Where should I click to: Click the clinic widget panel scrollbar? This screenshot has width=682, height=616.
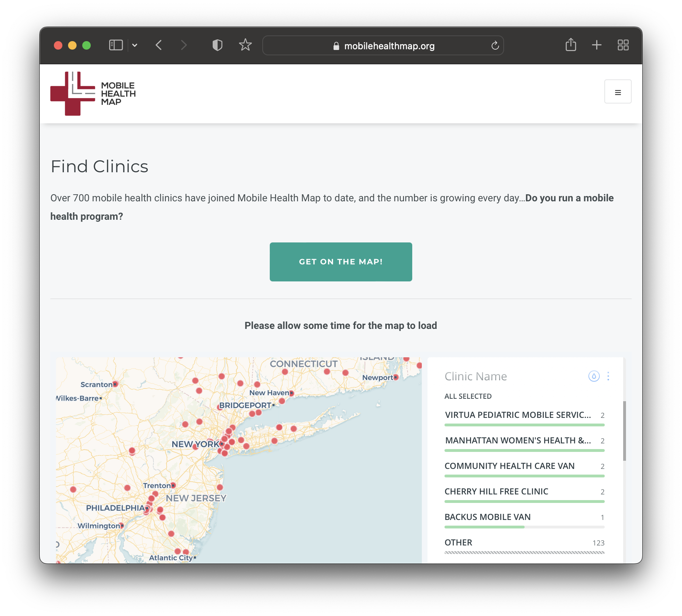point(625,431)
